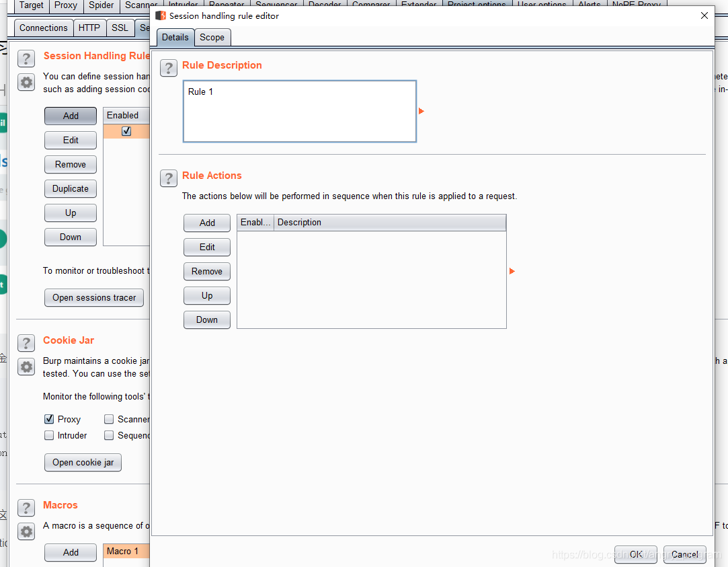The height and width of the screenshot is (567, 728).
Task: Toggle the Enabled checkbox for the rule row
Action: coord(126,131)
